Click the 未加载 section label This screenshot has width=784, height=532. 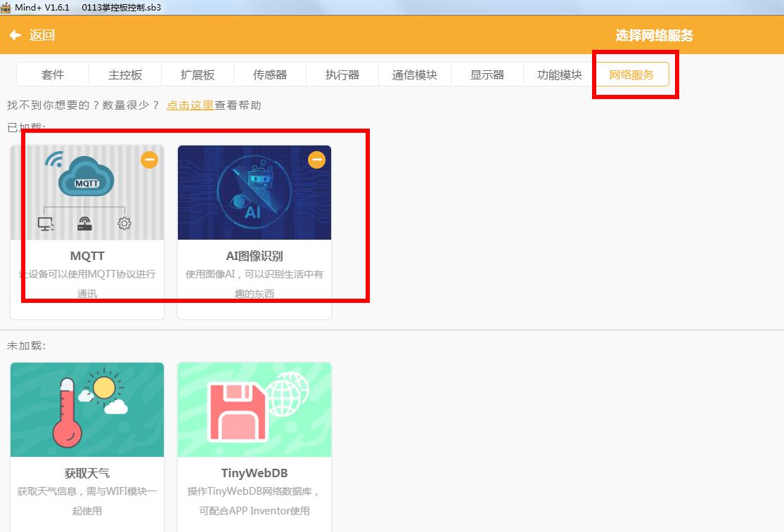click(x=27, y=346)
